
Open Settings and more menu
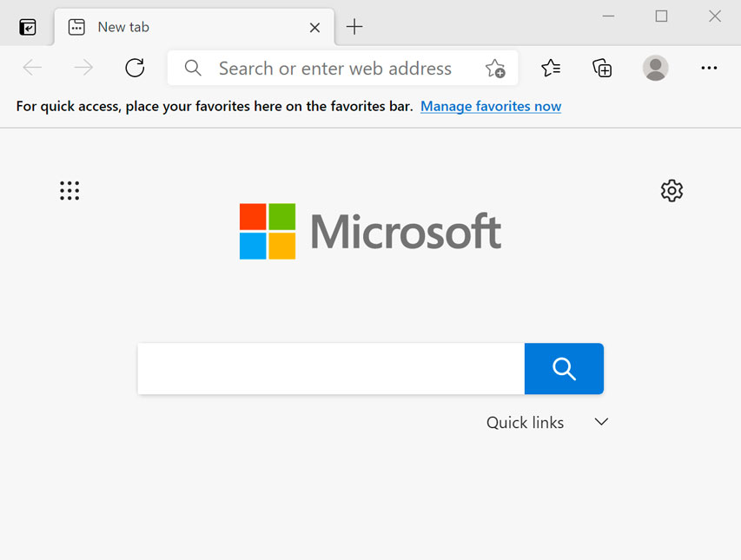pos(709,68)
